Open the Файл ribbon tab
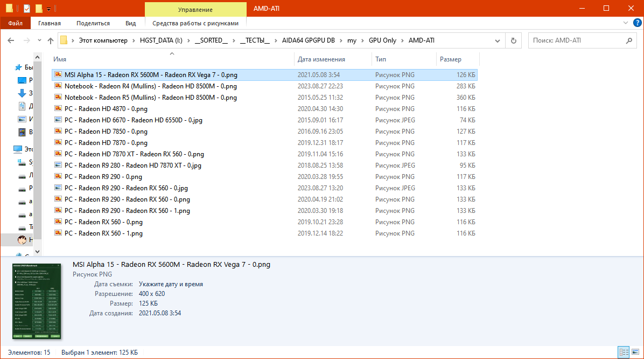The height and width of the screenshot is (359, 644). (15, 23)
